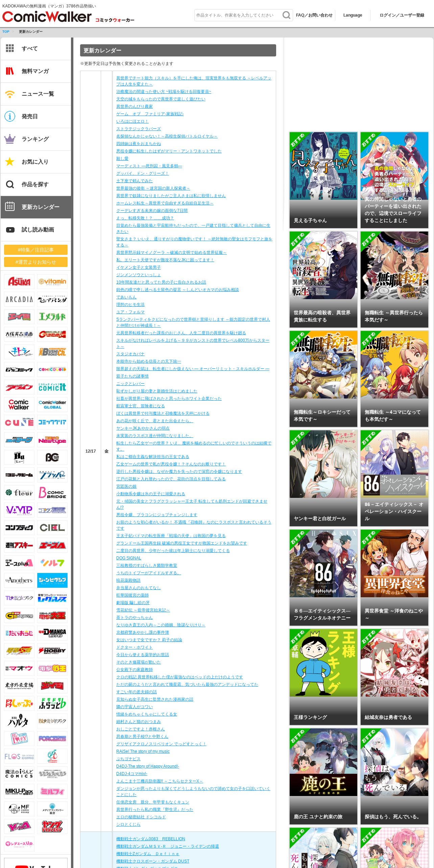
Task: Open the MIKU-Pack logo
Action: pyautogui.click(x=19, y=791)
